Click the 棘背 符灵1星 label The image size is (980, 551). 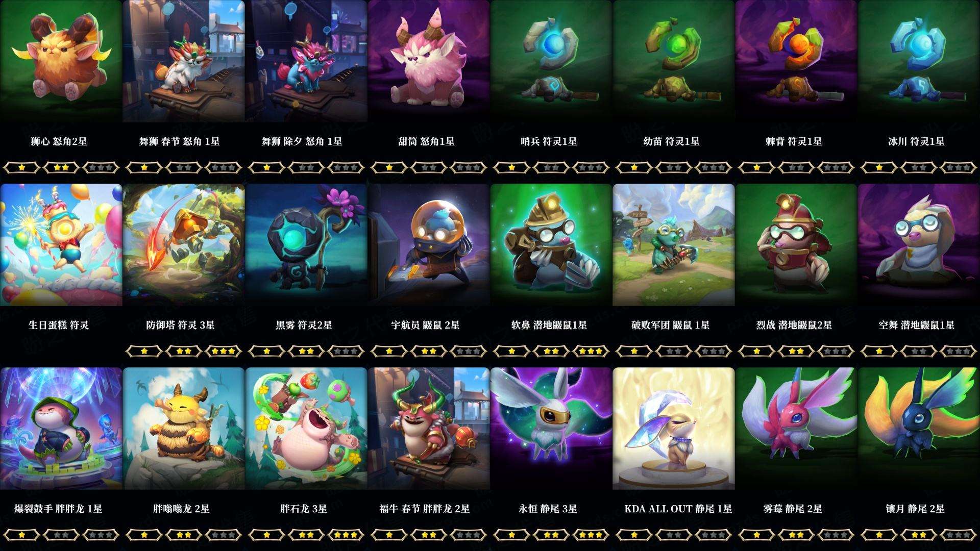click(794, 141)
